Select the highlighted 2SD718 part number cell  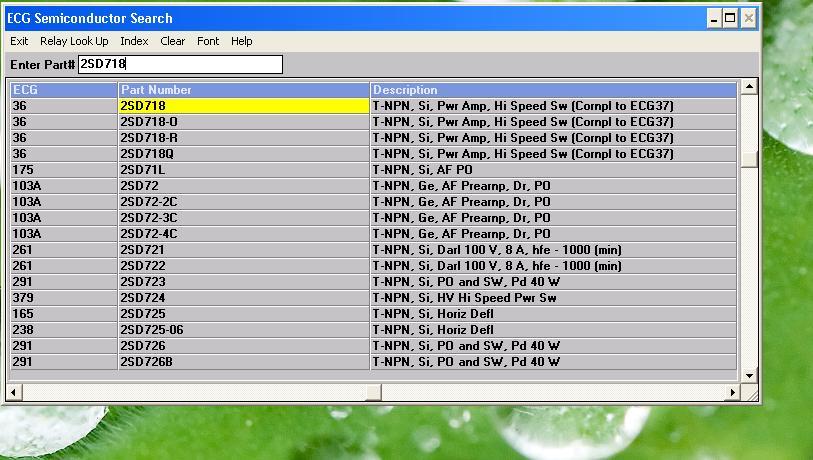pos(244,106)
